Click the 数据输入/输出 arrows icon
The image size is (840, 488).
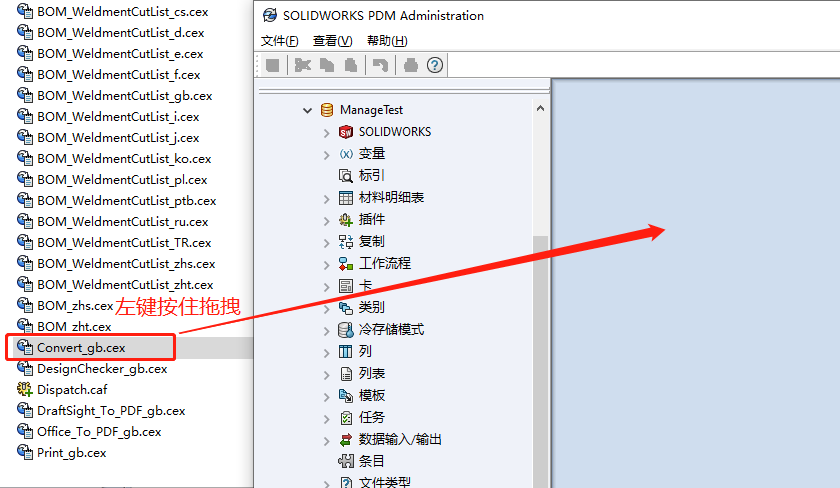tap(346, 440)
